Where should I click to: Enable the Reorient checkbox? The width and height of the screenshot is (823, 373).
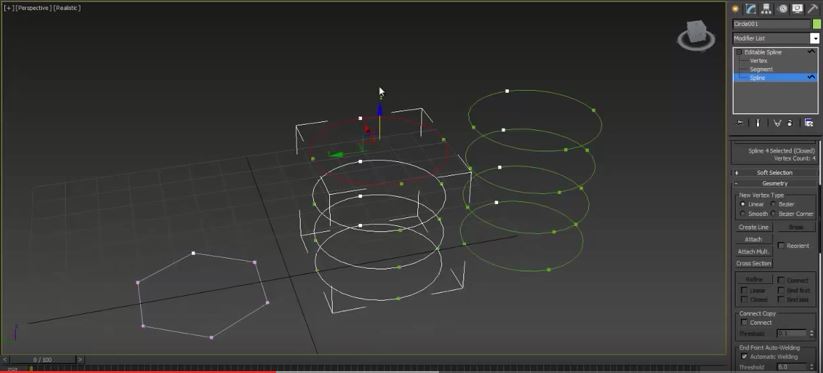781,246
